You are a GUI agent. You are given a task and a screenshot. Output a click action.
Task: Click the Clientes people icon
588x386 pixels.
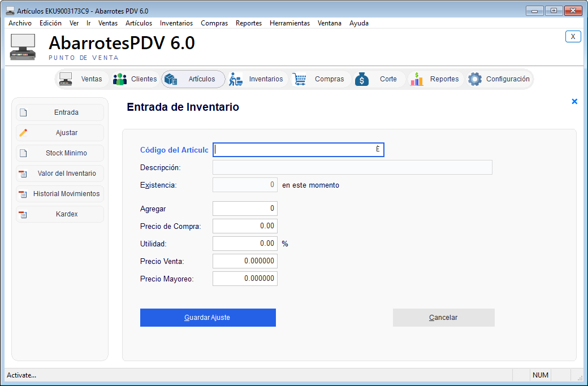tap(120, 79)
